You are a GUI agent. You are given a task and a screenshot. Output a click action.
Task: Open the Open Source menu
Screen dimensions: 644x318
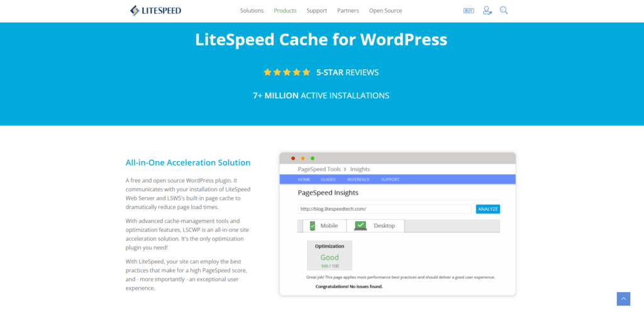386,11
